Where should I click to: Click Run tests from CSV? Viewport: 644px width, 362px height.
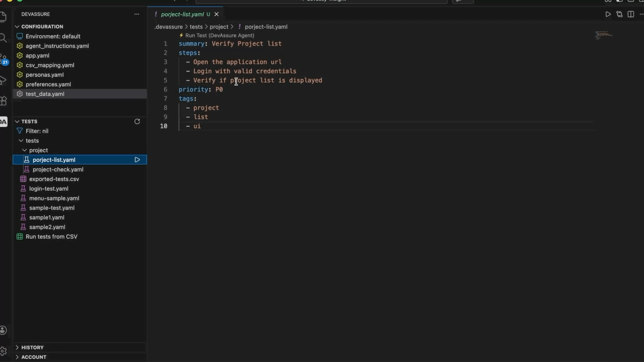[51, 237]
